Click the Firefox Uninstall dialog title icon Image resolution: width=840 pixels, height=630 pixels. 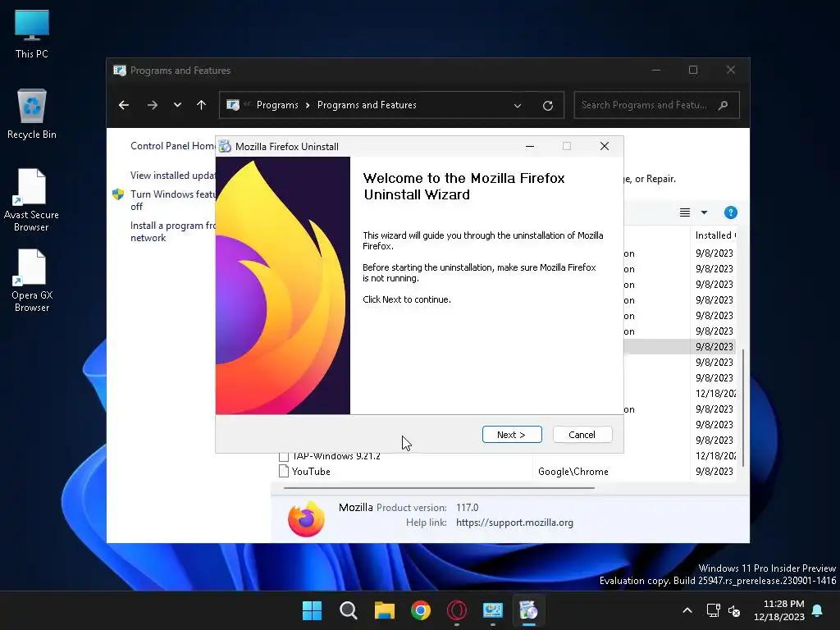pos(225,146)
